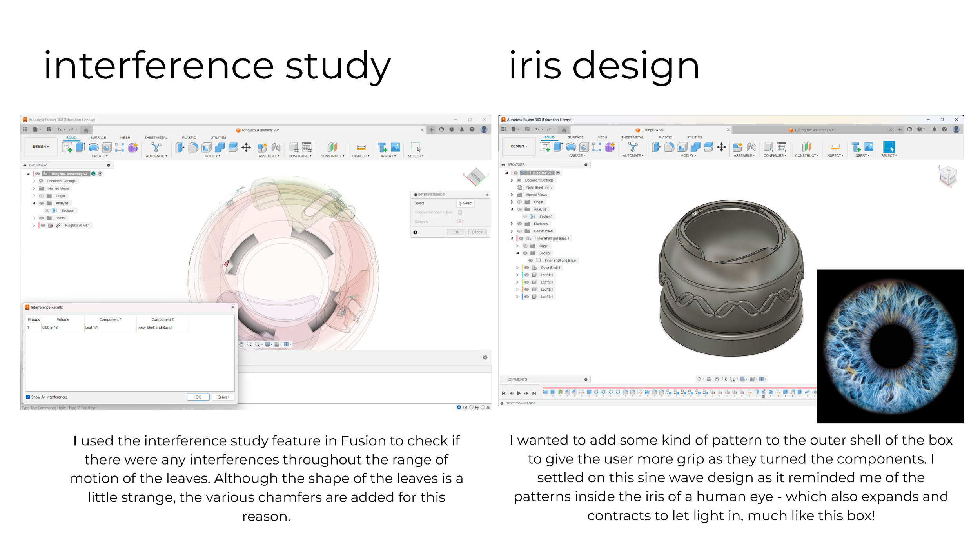Expand the Outer Shell:1 component node
Image resolution: width=980 pixels, height=552 pixels.
click(x=517, y=268)
